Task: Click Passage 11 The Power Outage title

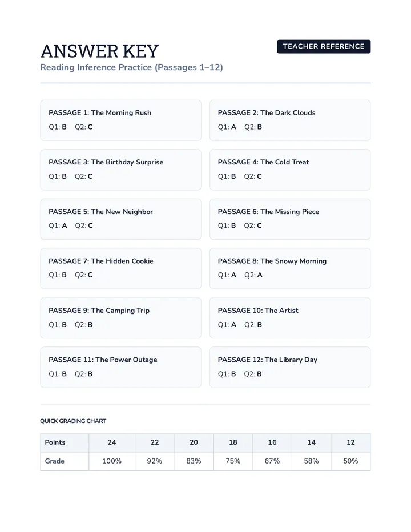Action: 103,360
